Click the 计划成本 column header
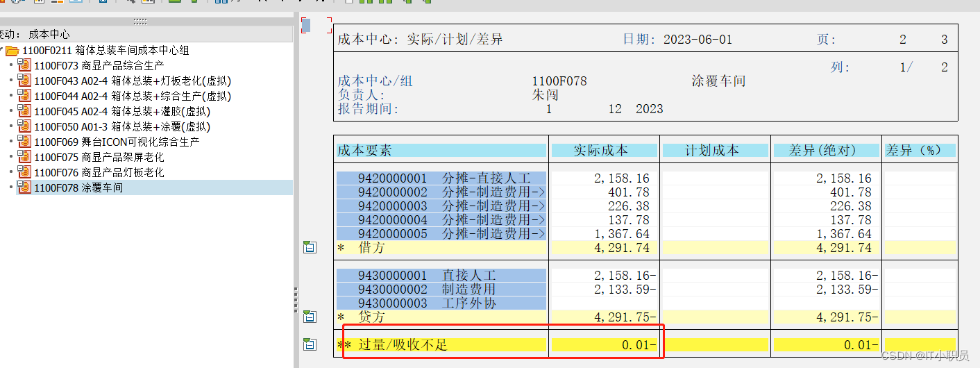Viewport: 980px width, 368px height. tap(715, 150)
